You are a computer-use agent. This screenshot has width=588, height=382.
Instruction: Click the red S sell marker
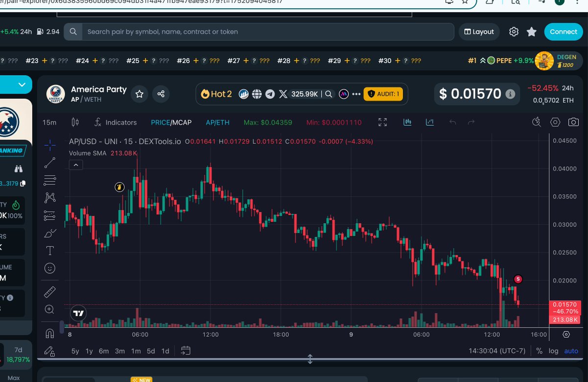tap(518, 279)
